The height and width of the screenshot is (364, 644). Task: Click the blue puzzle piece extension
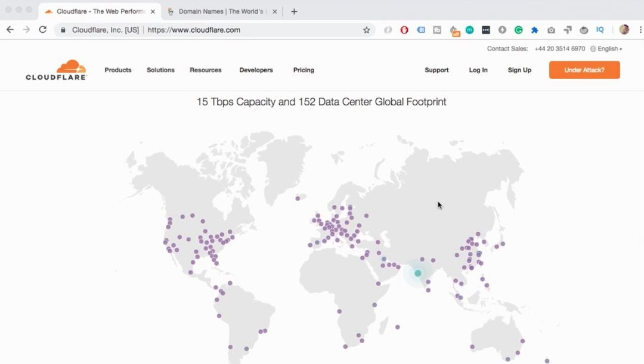pyautogui.click(x=534, y=30)
